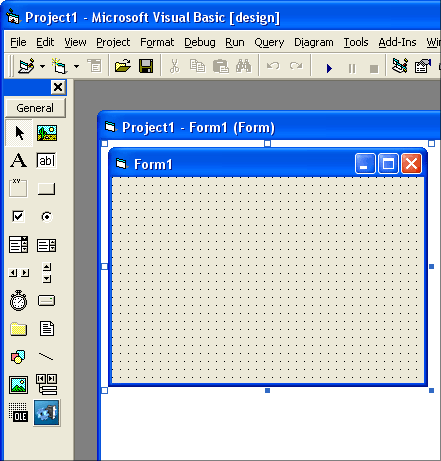This screenshot has height=461, width=441.
Task: Click the Cut scissors icon
Action: pyautogui.click(x=174, y=66)
